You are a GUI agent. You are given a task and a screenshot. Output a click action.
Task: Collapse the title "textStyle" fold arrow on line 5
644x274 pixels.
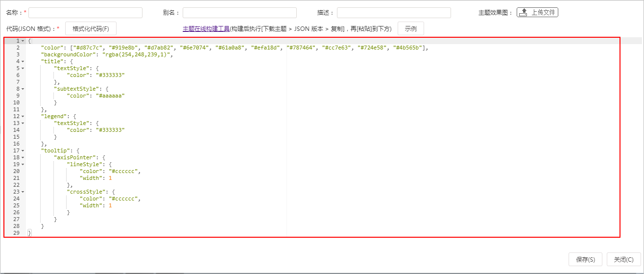point(23,68)
